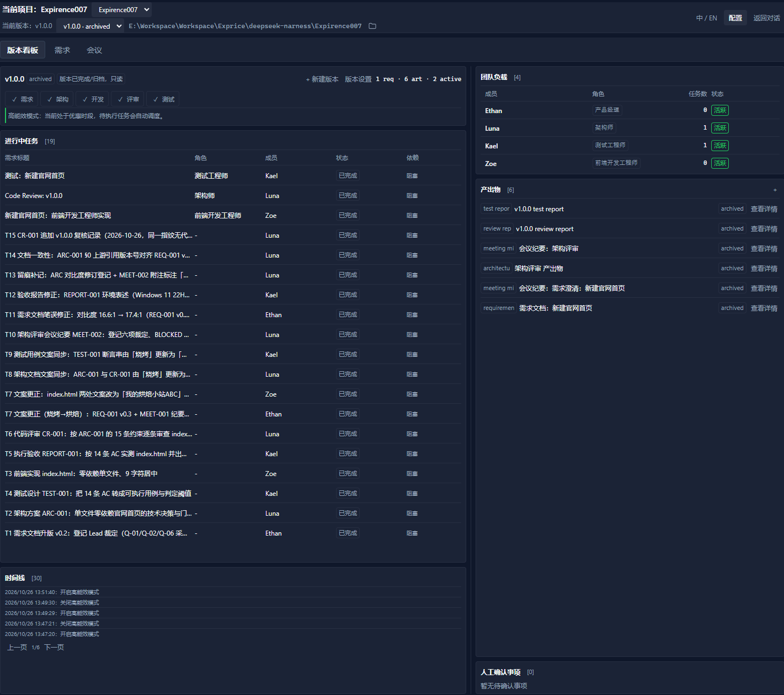Select the T3 前端实现 index.html task
This screenshot has height=695, width=784.
(x=233, y=473)
